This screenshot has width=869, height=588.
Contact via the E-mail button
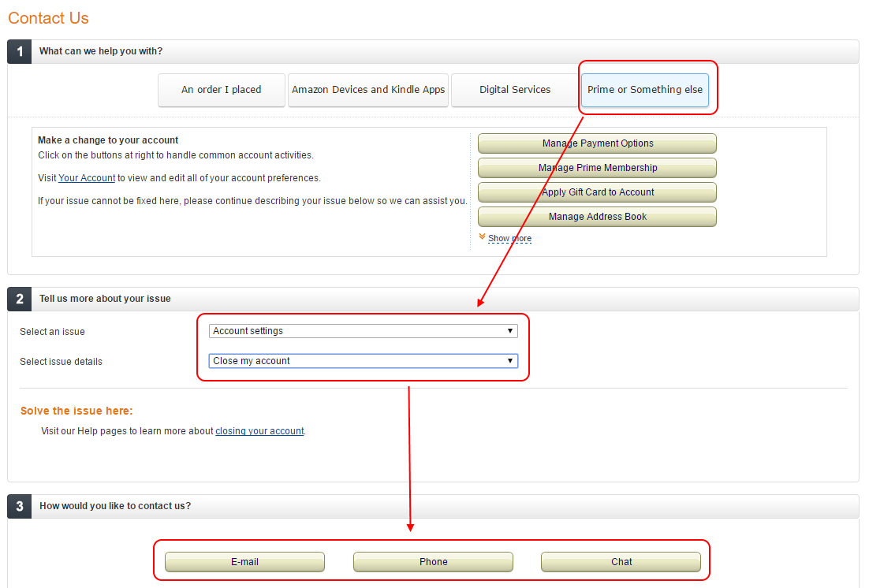(x=244, y=562)
